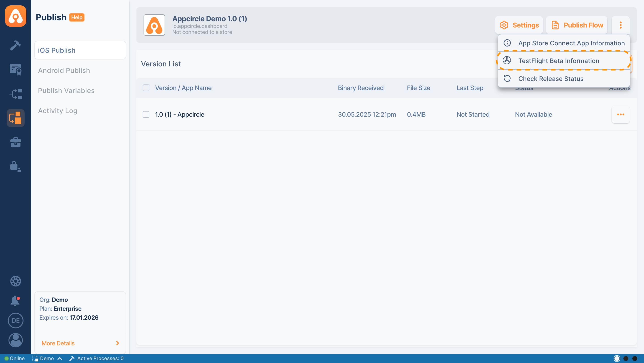Open the lock and user security icon
The width and height of the screenshot is (644, 363).
(15, 166)
